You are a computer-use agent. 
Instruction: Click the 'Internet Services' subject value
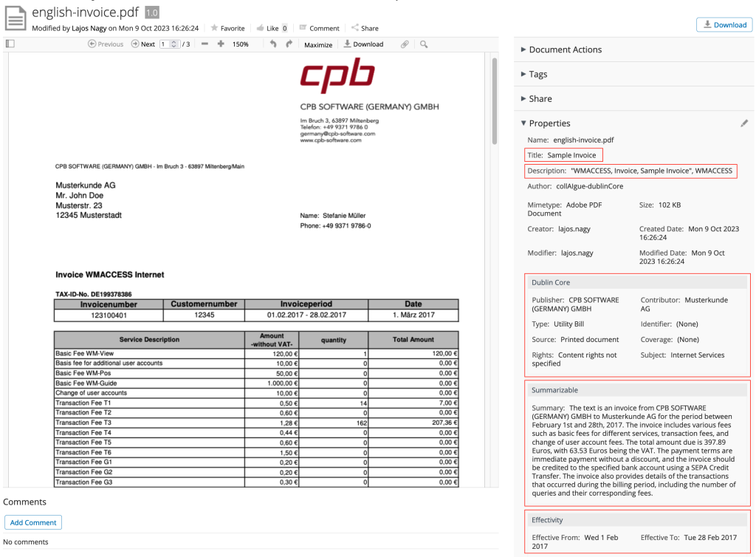tap(697, 355)
